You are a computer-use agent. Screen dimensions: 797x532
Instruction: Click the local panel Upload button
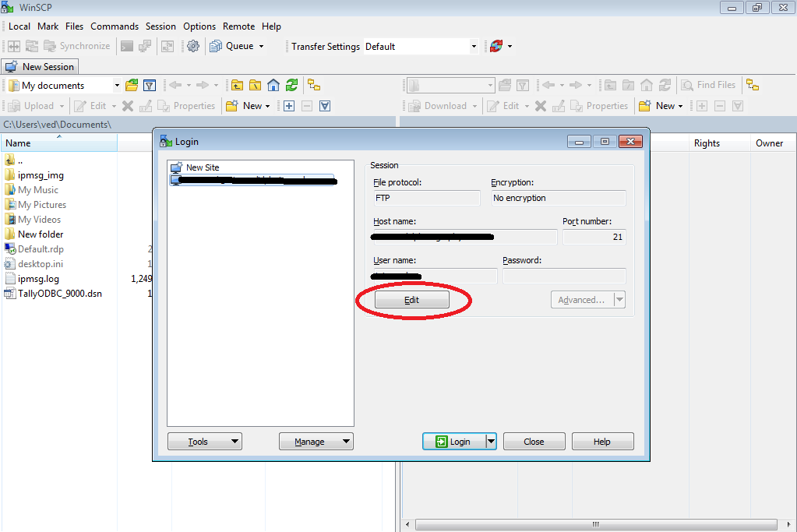coord(31,106)
